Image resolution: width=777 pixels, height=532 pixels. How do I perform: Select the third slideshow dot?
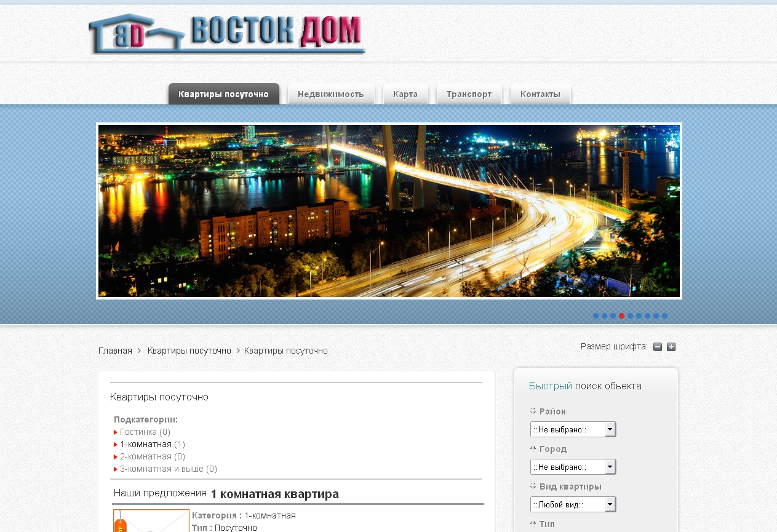613,316
